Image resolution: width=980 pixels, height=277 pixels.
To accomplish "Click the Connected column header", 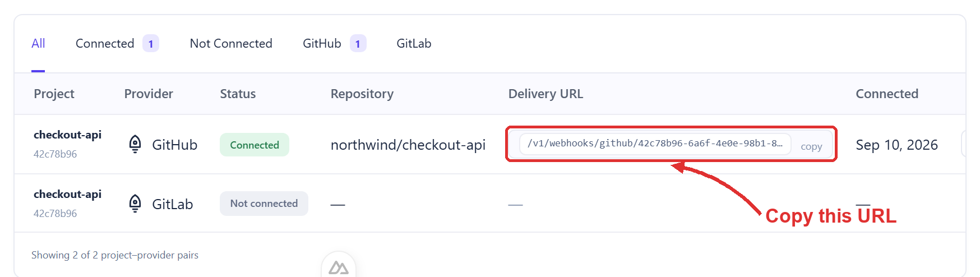I will click(887, 94).
